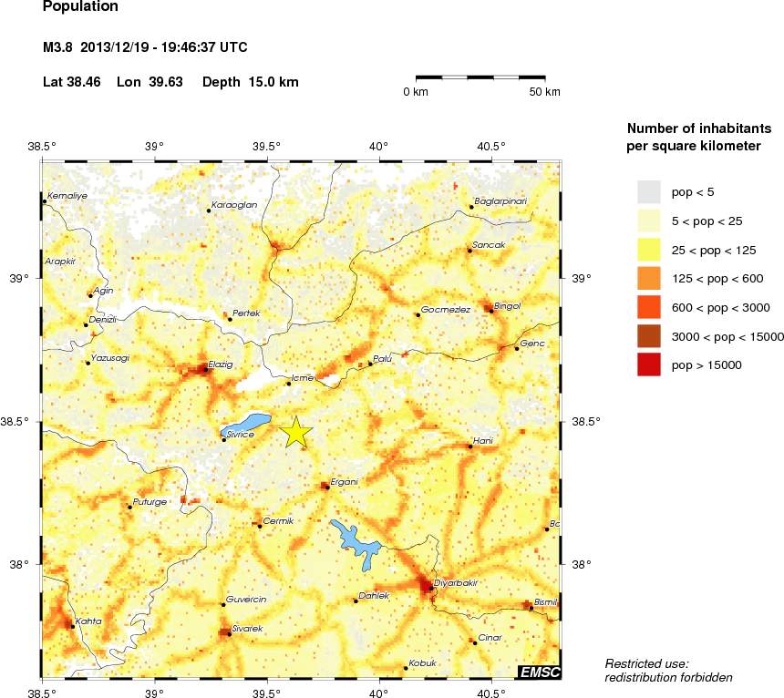Image resolution: width=784 pixels, height=698 pixels.
Task: Select the Karaoglan city marker dot
Action: click(209, 210)
